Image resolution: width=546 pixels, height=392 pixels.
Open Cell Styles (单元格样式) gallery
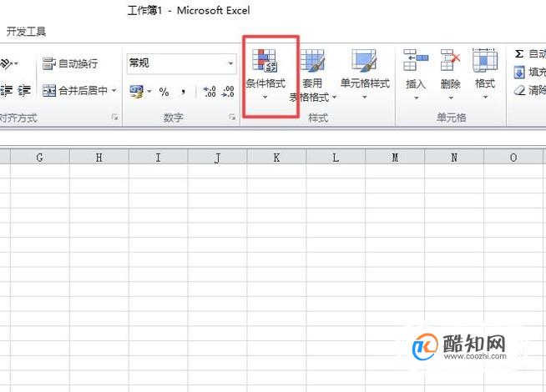(365, 74)
